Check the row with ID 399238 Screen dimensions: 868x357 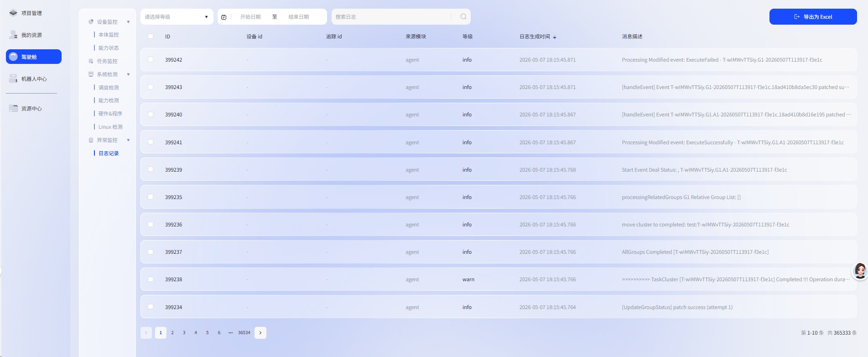[151, 279]
